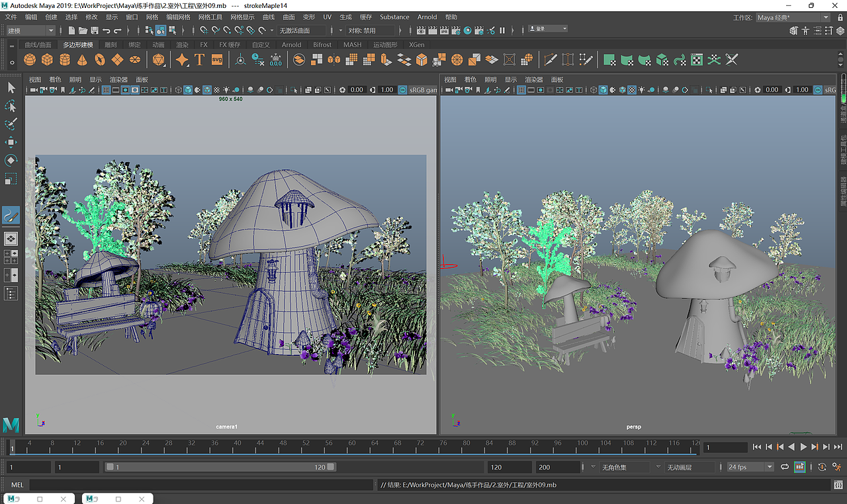Open the SVG import shelf tool
This screenshot has height=504, width=847.
pyautogui.click(x=217, y=60)
